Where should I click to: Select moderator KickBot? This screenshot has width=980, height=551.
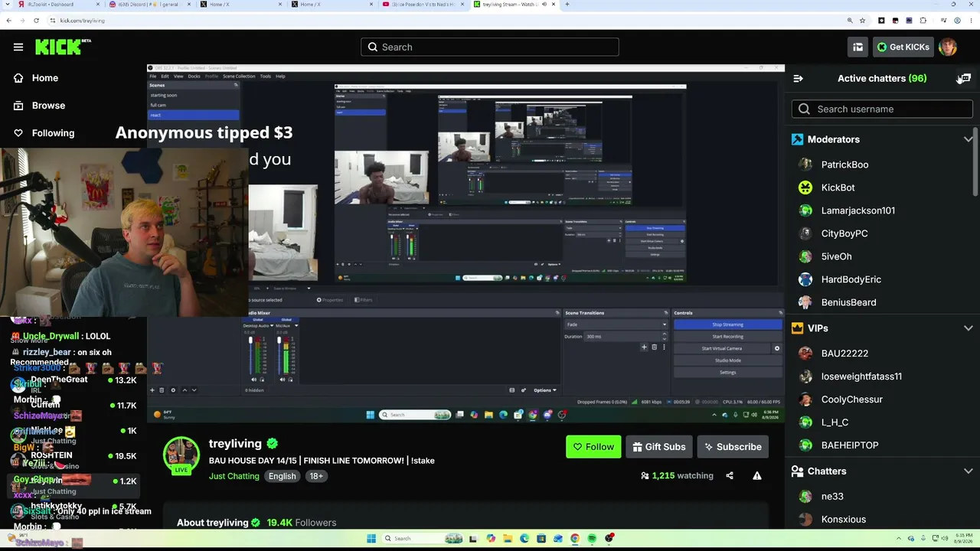pos(838,187)
